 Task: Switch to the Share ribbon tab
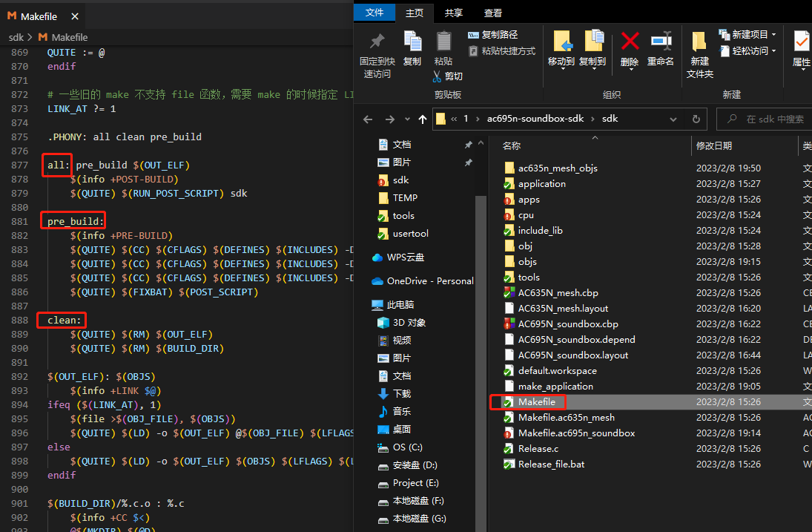pos(454,13)
